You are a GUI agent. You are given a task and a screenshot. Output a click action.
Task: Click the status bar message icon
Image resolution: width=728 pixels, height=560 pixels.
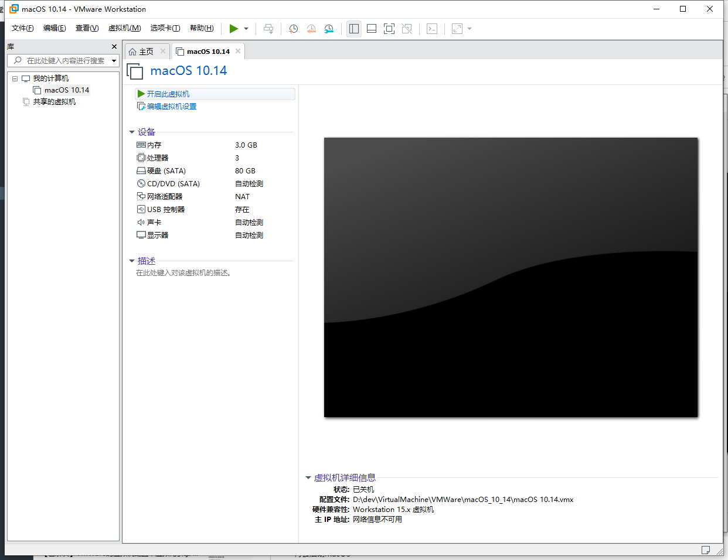[706, 550]
